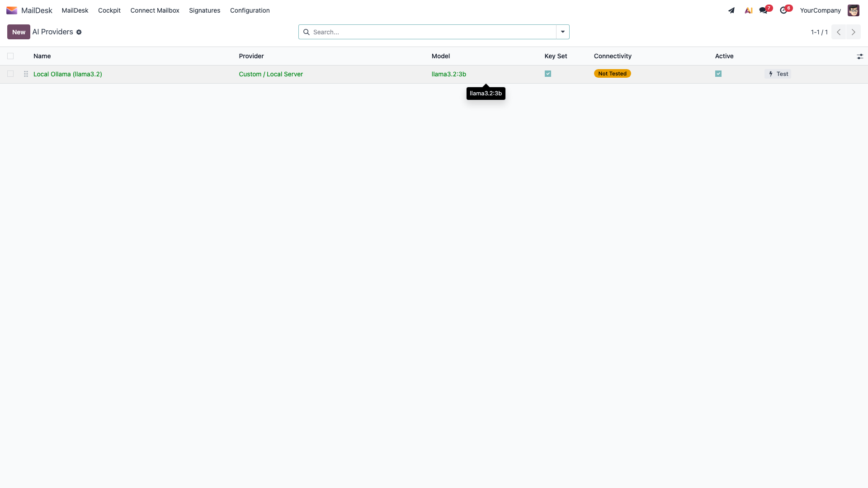
Task: Click the AI Providers breadcrumb title
Action: [x=53, y=32]
